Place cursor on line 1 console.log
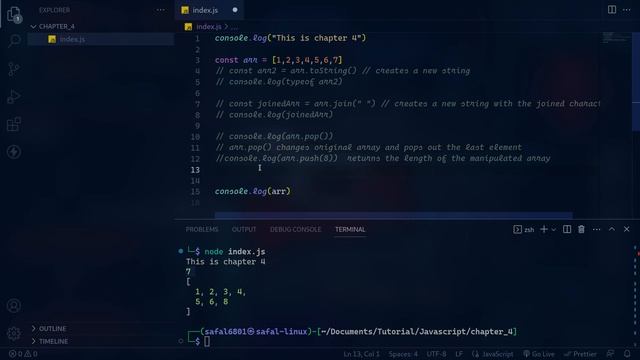Viewport: 640px width, 360px height. (291, 38)
